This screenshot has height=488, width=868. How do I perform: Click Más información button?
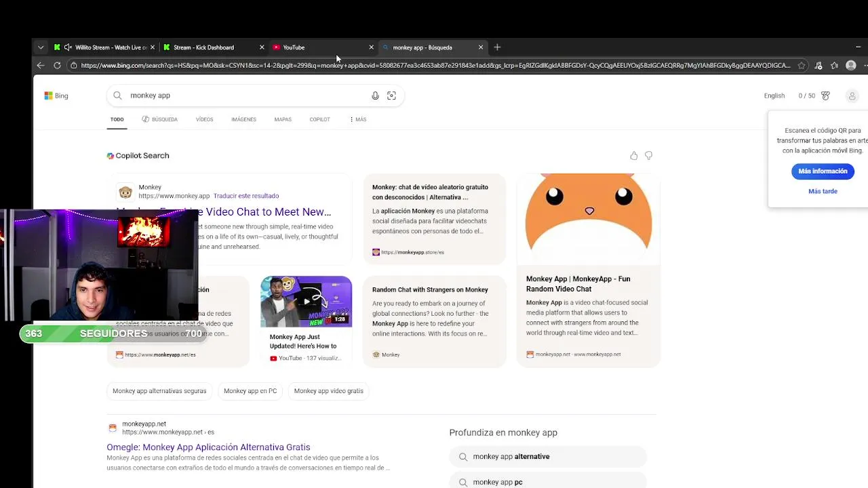[x=823, y=171]
